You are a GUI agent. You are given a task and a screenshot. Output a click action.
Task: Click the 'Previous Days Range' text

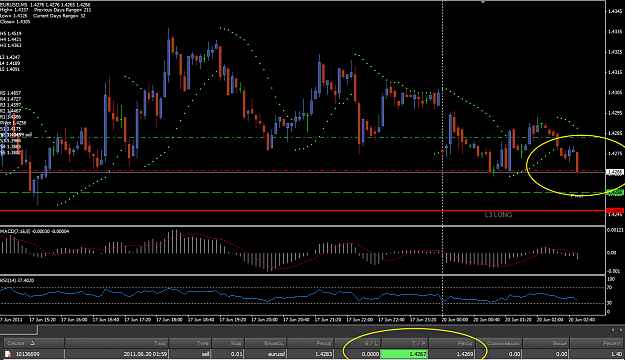[63, 10]
